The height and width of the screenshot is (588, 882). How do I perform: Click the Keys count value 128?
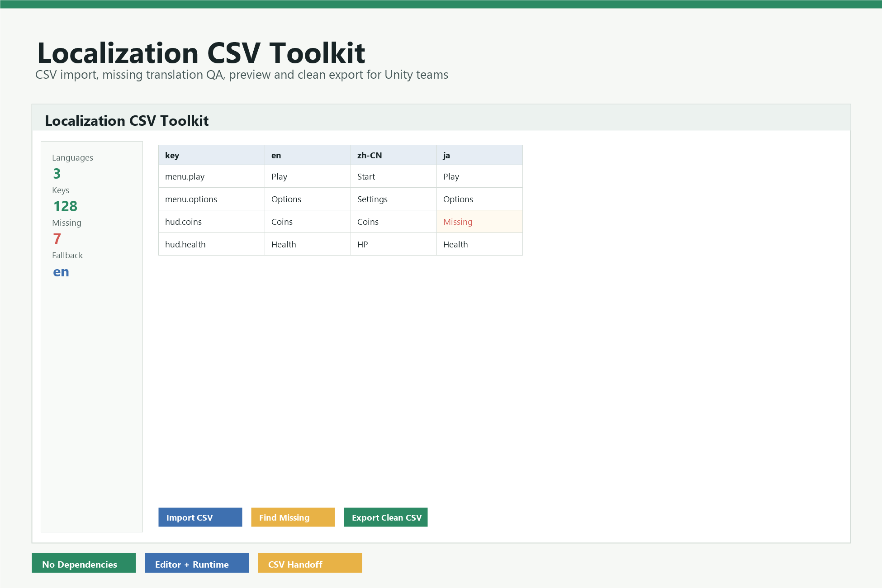click(x=65, y=206)
